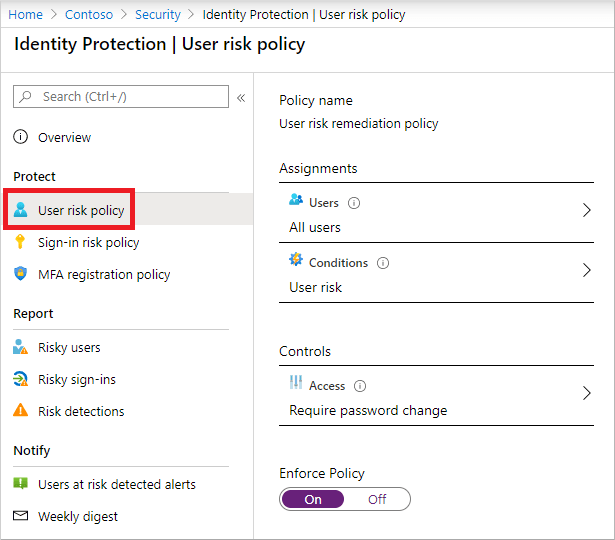
Task: Switch Enforce Policy to Off
Action: tap(377, 499)
